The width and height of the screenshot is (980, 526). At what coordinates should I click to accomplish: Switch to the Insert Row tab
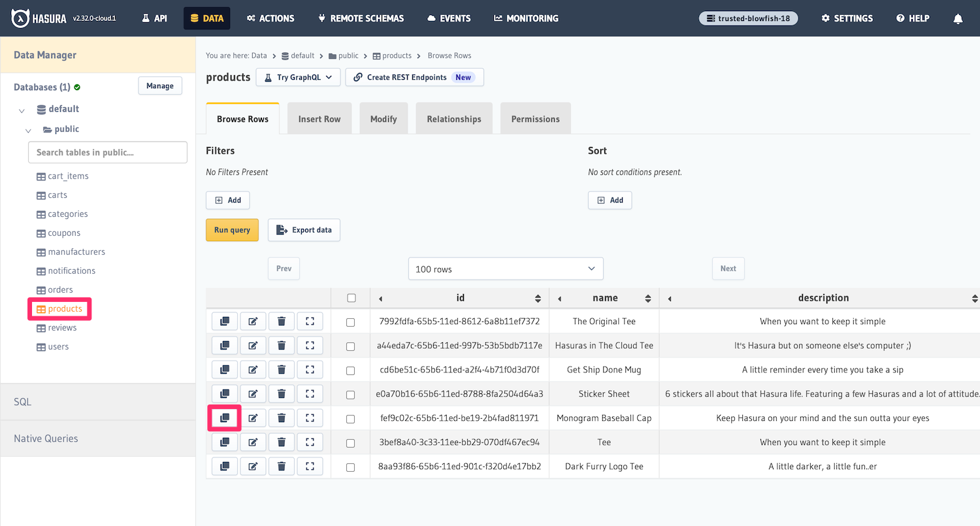319,119
